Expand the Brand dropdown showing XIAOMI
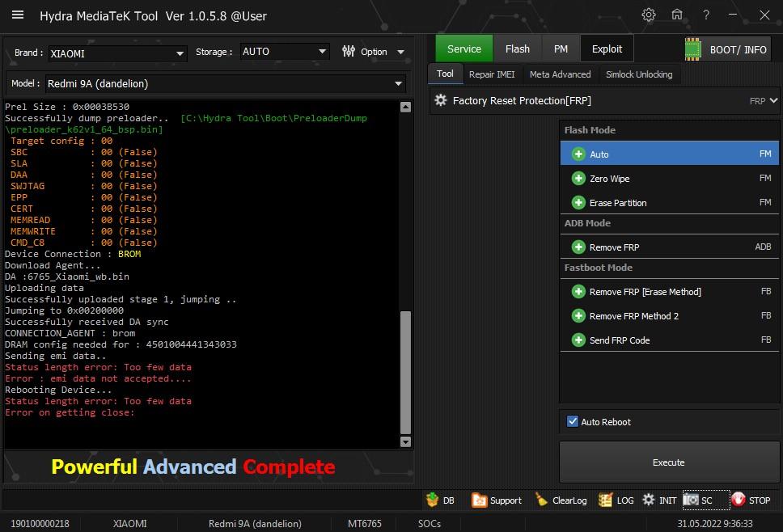Viewport: 783px width, 532px height. 180,54
